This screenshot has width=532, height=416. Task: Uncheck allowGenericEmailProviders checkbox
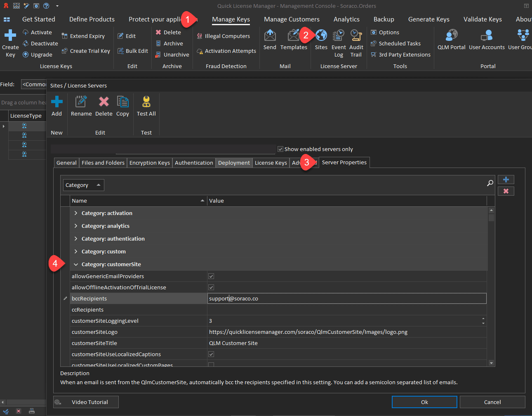(x=211, y=276)
